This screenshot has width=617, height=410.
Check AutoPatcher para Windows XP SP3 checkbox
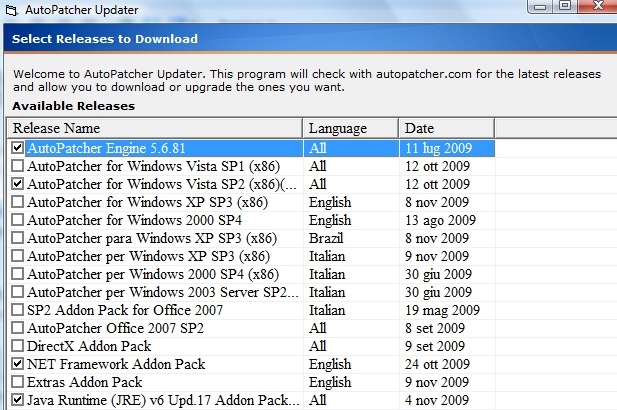coord(17,238)
